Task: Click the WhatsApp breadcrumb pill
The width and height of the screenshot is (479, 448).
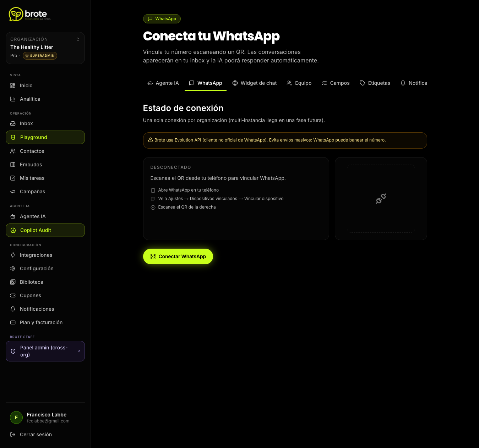Action: (x=162, y=19)
